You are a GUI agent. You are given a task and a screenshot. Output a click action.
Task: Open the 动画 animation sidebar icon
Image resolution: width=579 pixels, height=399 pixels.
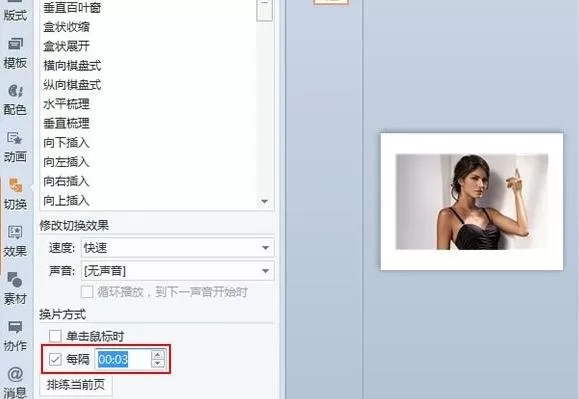pos(15,147)
